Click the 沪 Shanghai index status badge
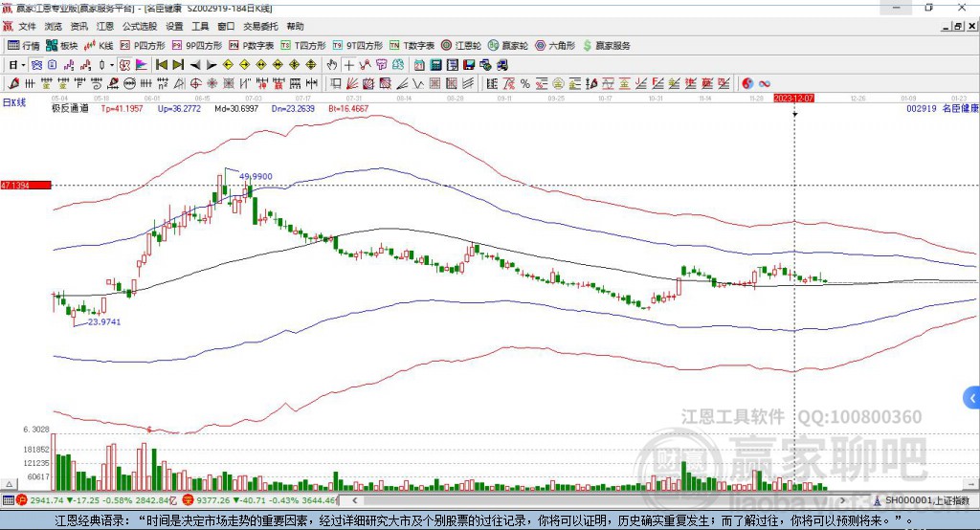980x530 pixels. pyautogui.click(x=22, y=500)
